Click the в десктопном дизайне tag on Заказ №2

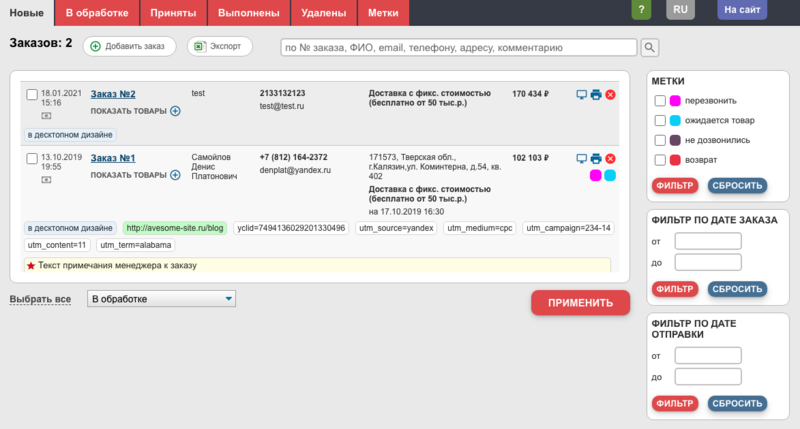tap(70, 135)
